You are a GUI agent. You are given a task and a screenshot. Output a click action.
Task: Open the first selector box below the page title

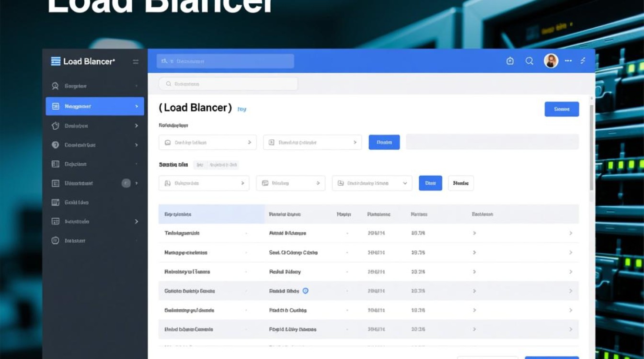(x=207, y=142)
